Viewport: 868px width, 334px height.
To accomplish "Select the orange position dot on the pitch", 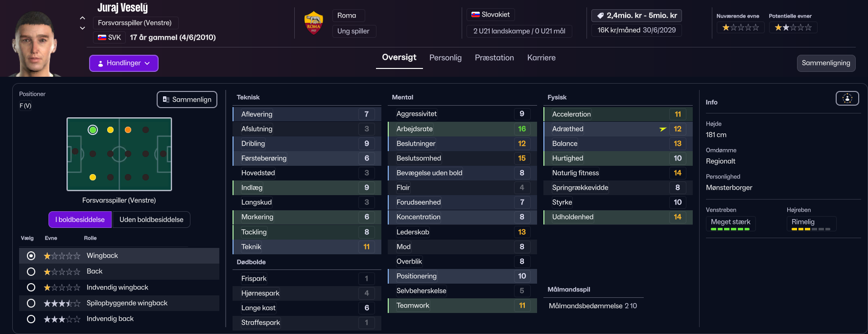I will click(x=128, y=130).
